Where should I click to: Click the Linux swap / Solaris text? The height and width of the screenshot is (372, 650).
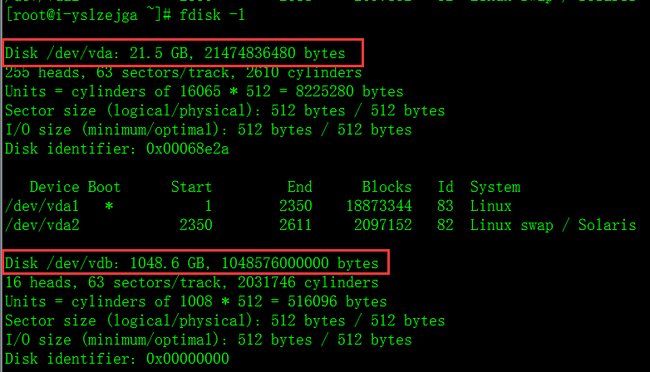553,225
